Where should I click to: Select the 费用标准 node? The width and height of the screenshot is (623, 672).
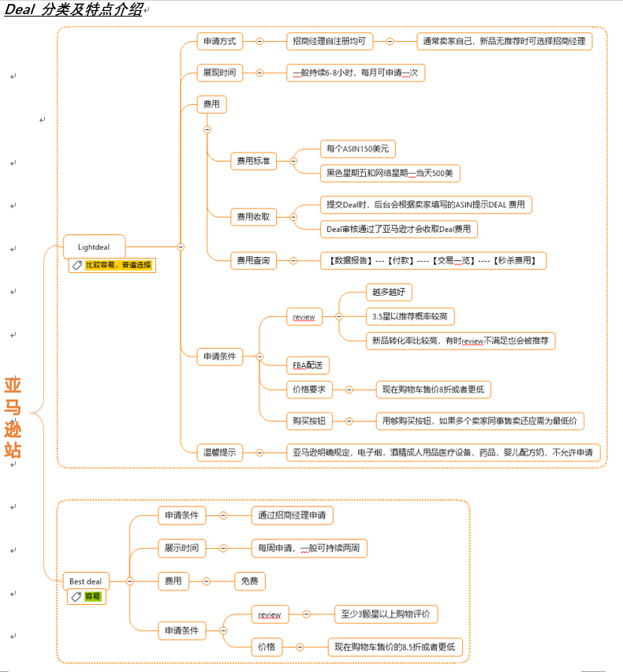coord(254,161)
